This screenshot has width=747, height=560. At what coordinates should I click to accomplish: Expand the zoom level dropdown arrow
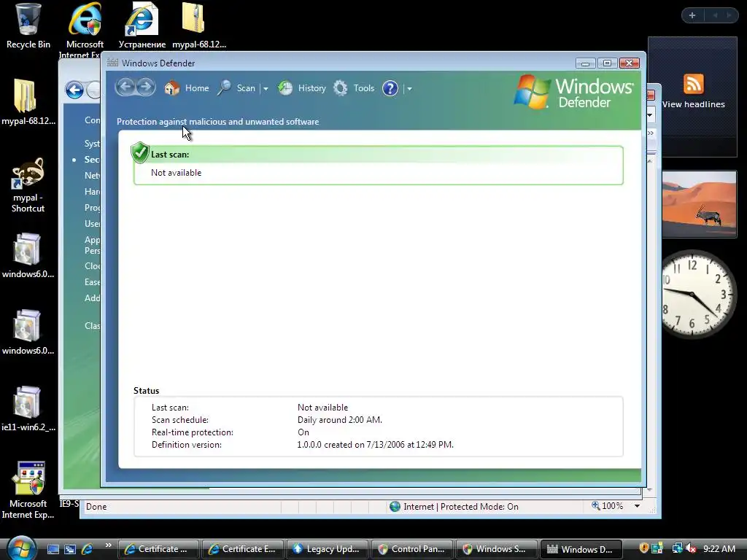637,506
